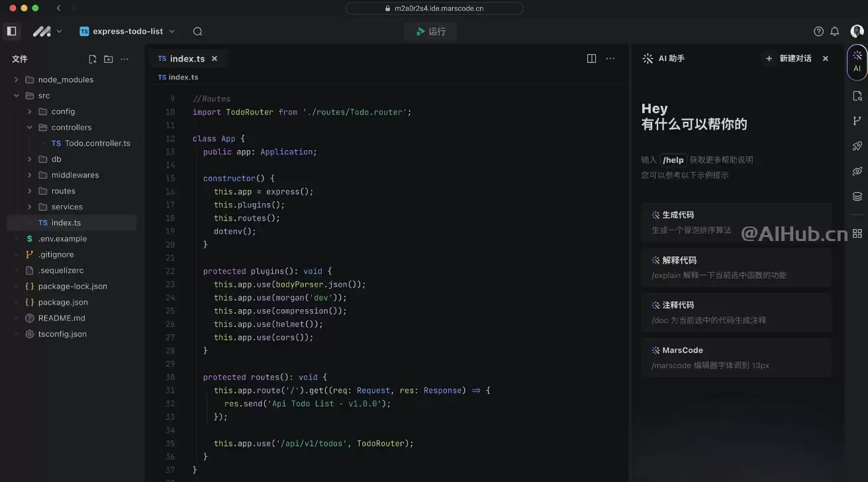Click the extensions grid icon at sidebar bottom
868x482 pixels.
pyautogui.click(x=857, y=233)
